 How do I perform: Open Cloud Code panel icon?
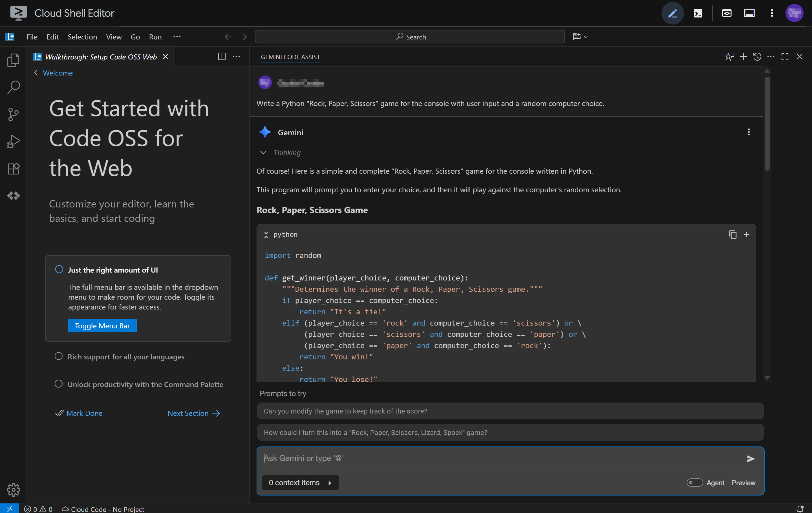(x=13, y=196)
